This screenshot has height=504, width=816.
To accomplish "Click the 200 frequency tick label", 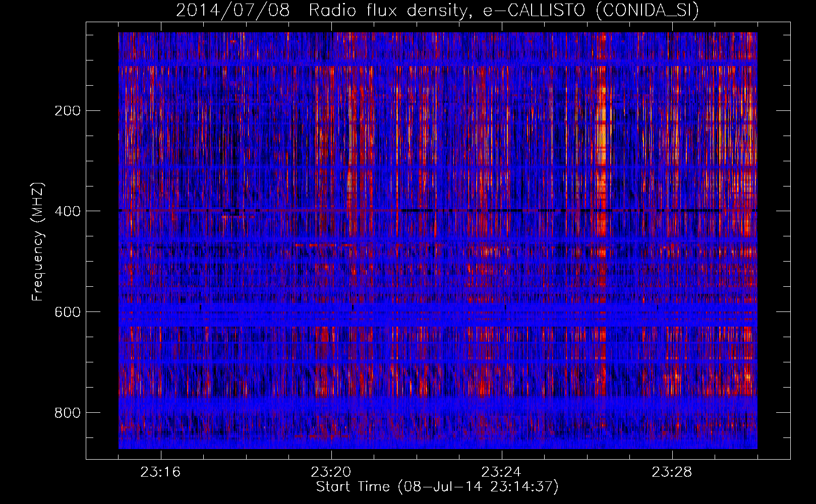I will tap(68, 110).
